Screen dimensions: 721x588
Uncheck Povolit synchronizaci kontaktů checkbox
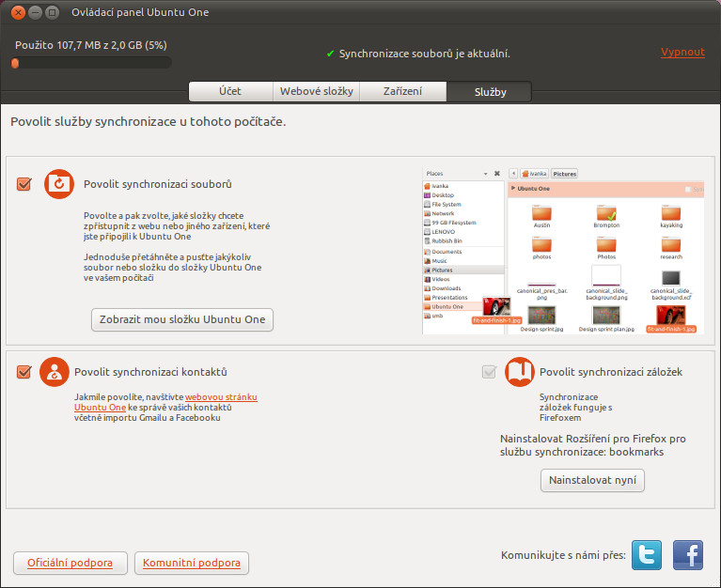[24, 372]
